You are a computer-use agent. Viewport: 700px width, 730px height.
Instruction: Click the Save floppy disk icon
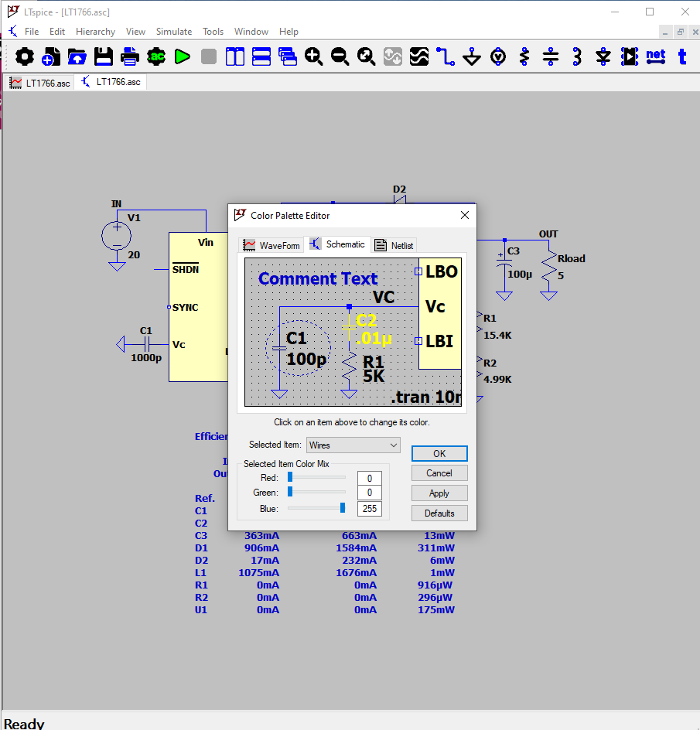[x=104, y=56]
